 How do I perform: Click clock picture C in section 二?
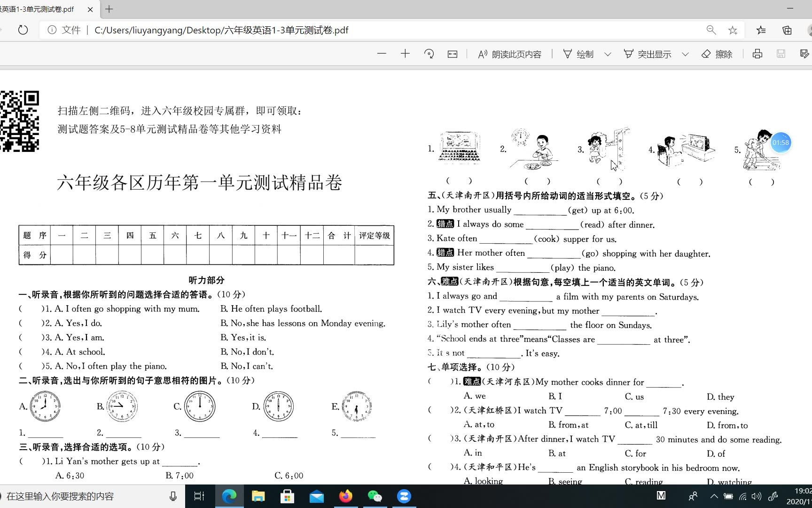199,406
